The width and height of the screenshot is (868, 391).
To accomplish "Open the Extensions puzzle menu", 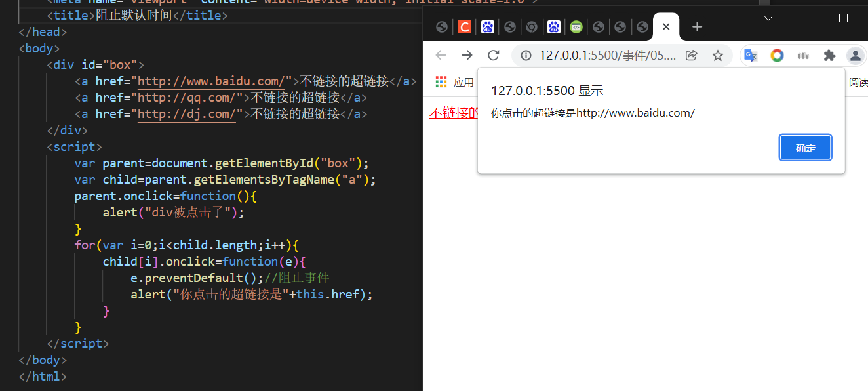I will pos(829,56).
